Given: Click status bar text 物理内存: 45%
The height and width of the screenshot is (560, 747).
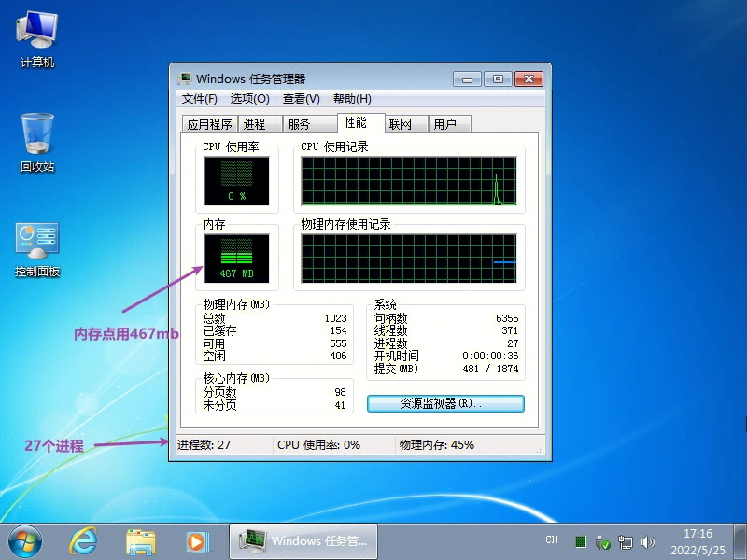Looking at the screenshot, I should pyautogui.click(x=436, y=445).
